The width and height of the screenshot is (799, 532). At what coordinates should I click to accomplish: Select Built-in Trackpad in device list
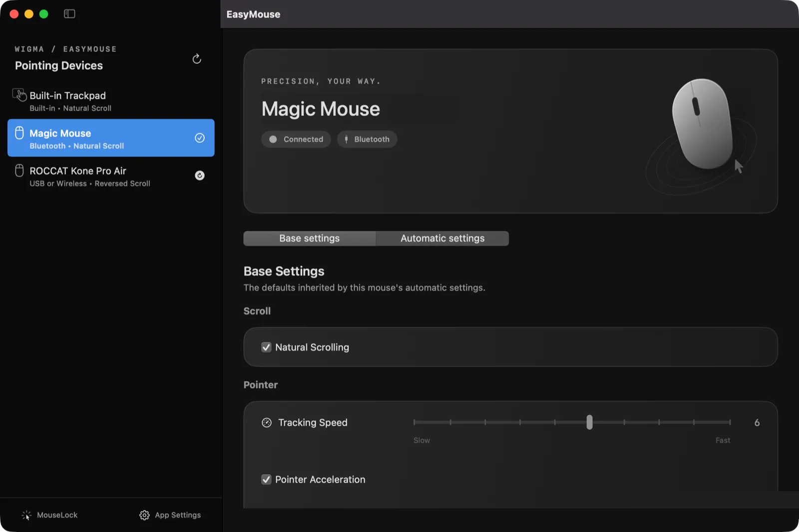(111, 100)
